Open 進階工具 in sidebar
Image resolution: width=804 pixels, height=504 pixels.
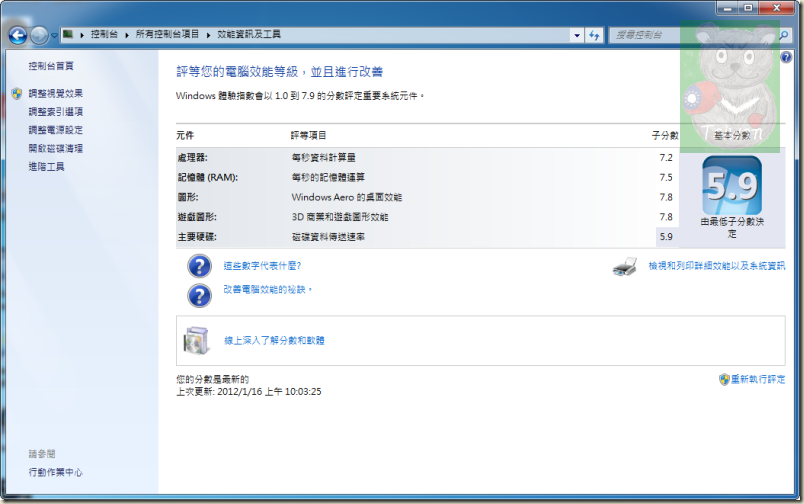click(46, 167)
